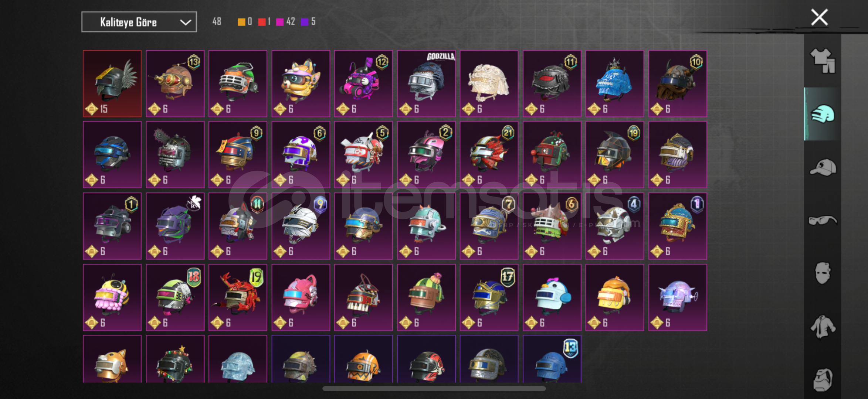
Task: Open the outfits category in sidebar
Action: [x=823, y=61]
